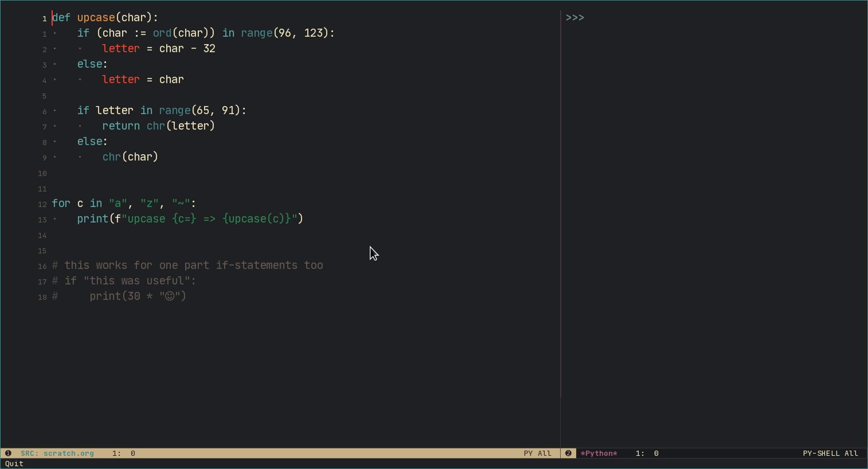Click the 'for' keyword on line 12

pos(61,203)
